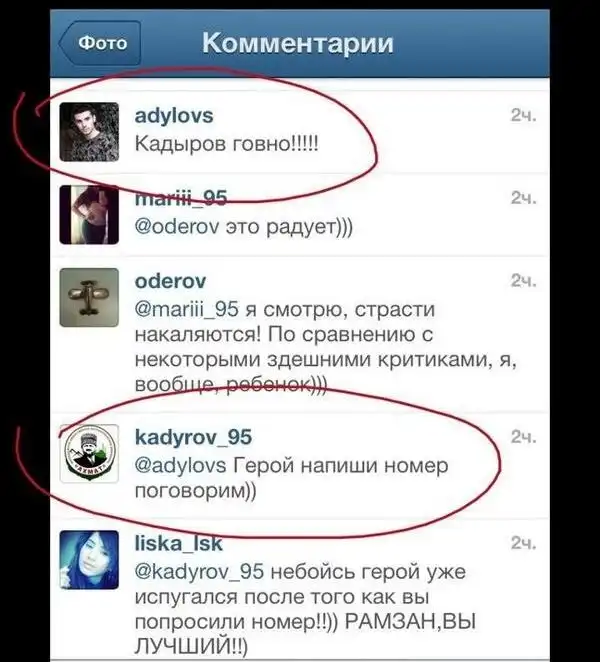Tap the @adylovs mention in kadyrov_95's comment

(x=180, y=466)
